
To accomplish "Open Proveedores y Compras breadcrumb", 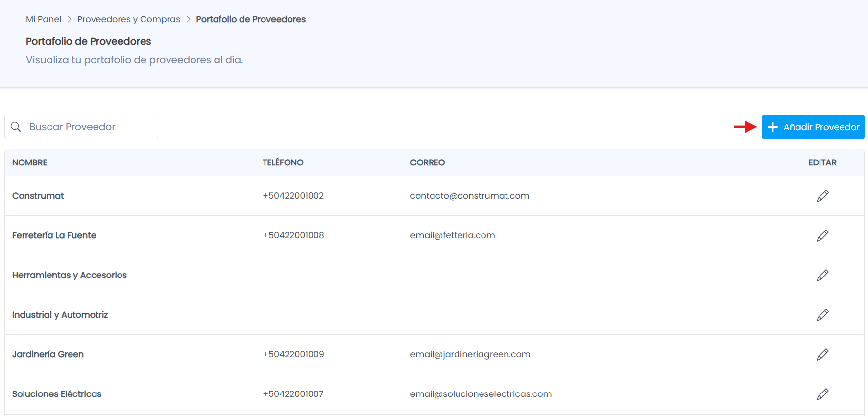I will (x=129, y=19).
